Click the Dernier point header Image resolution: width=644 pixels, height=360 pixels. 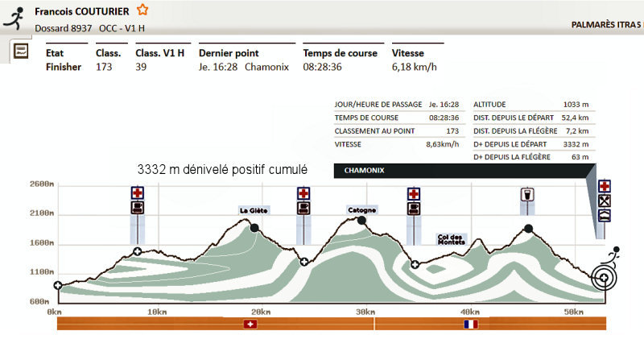229,53
